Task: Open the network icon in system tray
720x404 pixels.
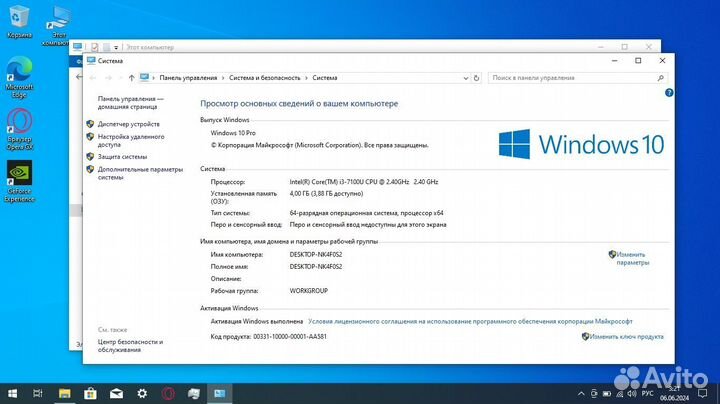Action: click(619, 393)
